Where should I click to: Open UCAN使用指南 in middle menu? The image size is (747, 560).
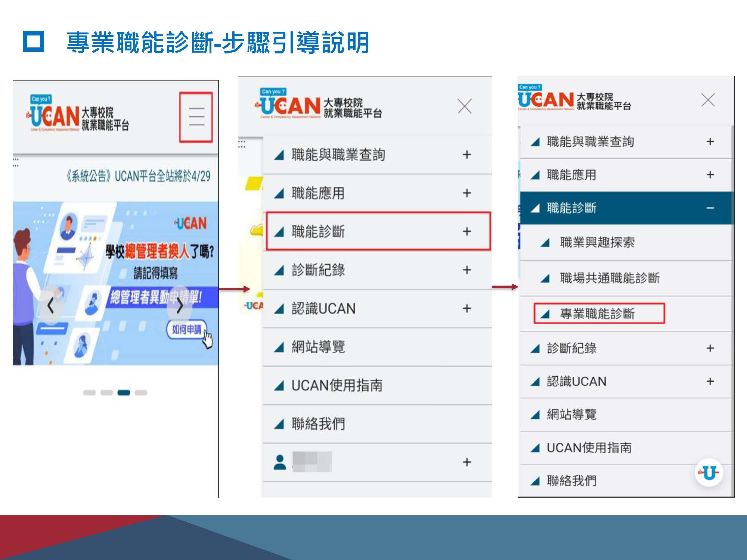click(x=337, y=385)
